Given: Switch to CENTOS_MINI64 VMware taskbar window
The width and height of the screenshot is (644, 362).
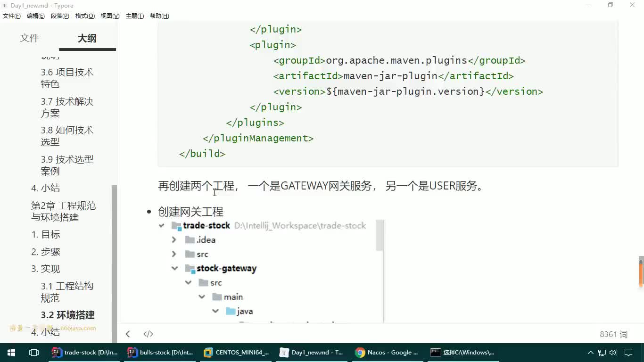Looking at the screenshot, I should [236, 353].
